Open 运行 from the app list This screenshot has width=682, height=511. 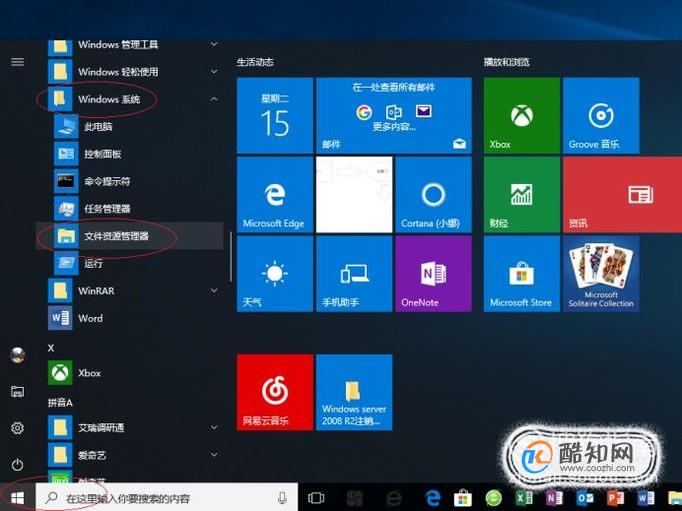130,263
